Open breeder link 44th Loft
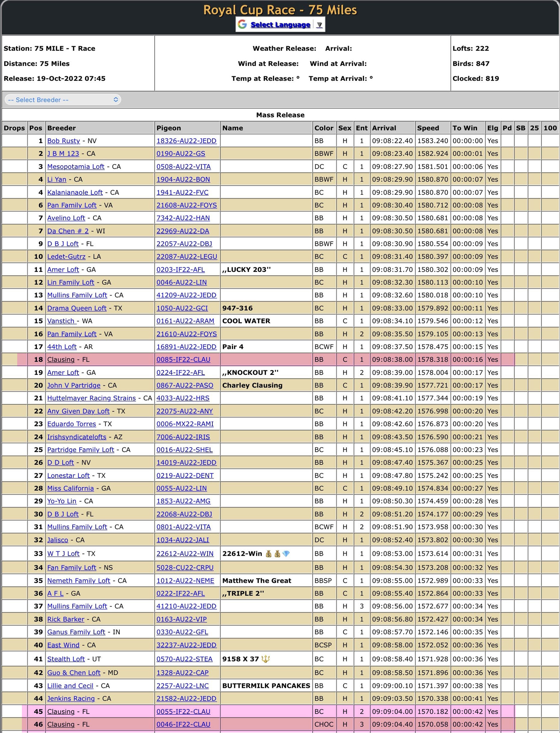560x733 pixels. click(x=62, y=347)
